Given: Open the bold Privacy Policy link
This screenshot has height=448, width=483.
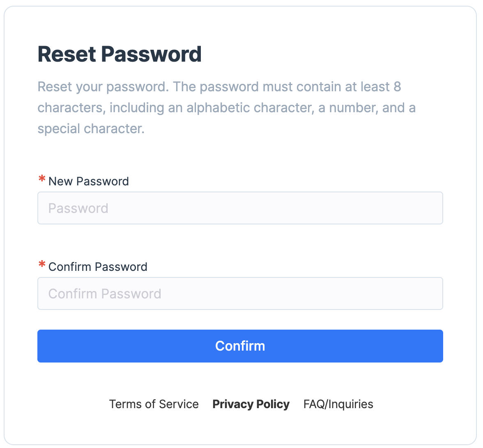Looking at the screenshot, I should 251,404.
